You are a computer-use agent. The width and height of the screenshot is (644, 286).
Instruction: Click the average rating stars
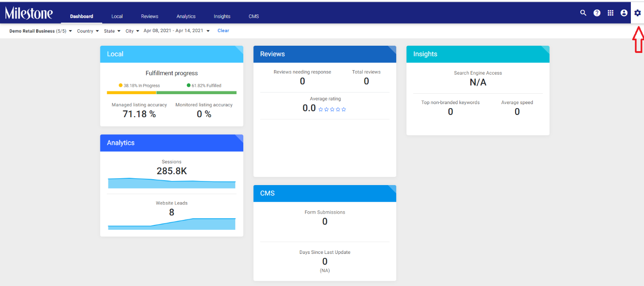click(x=332, y=109)
